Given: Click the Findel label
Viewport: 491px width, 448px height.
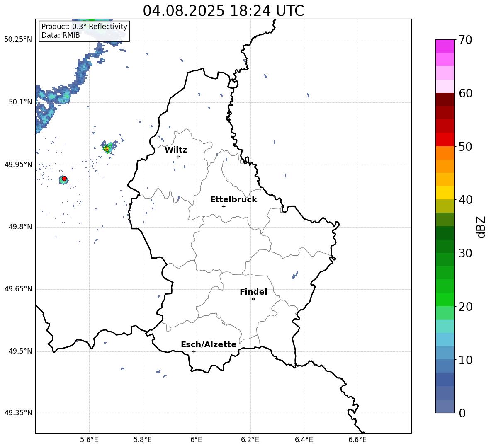Looking at the screenshot, I should coord(253,292).
